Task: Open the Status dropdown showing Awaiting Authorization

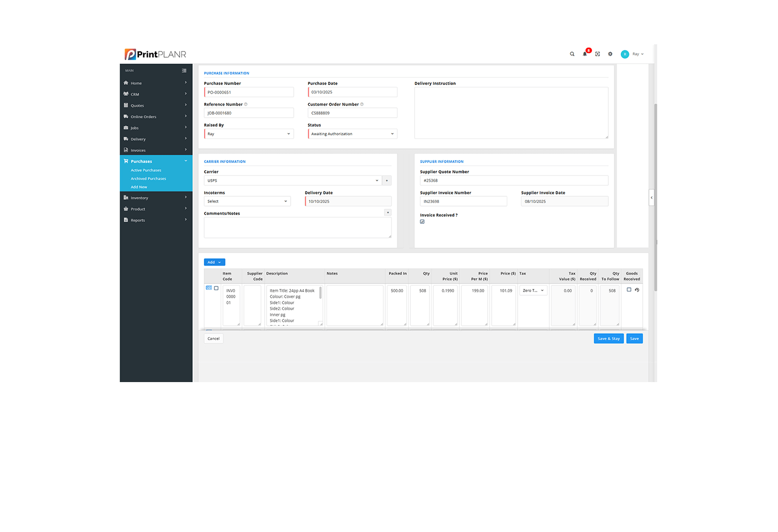Action: click(353, 133)
